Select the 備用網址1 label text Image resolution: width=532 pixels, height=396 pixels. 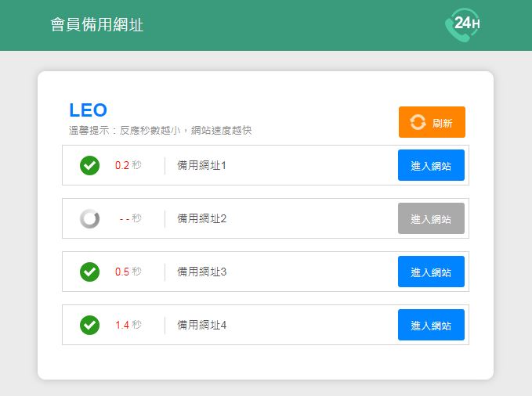pos(201,165)
